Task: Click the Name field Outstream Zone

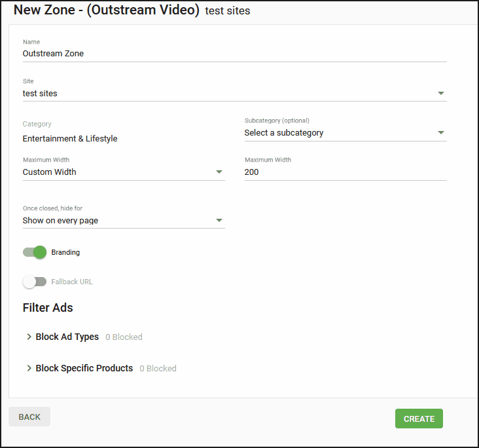Action: 235,54
